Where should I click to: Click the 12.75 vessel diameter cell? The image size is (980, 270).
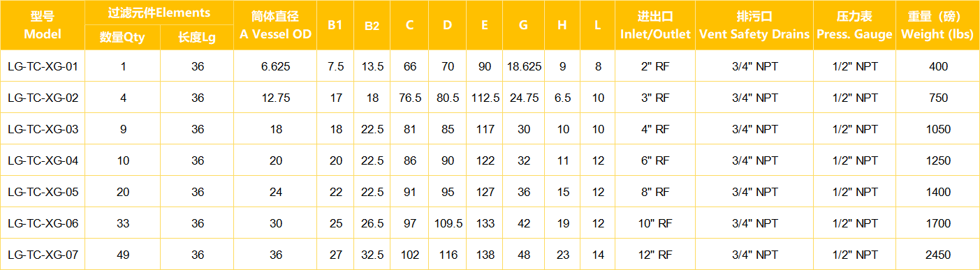tap(276, 98)
